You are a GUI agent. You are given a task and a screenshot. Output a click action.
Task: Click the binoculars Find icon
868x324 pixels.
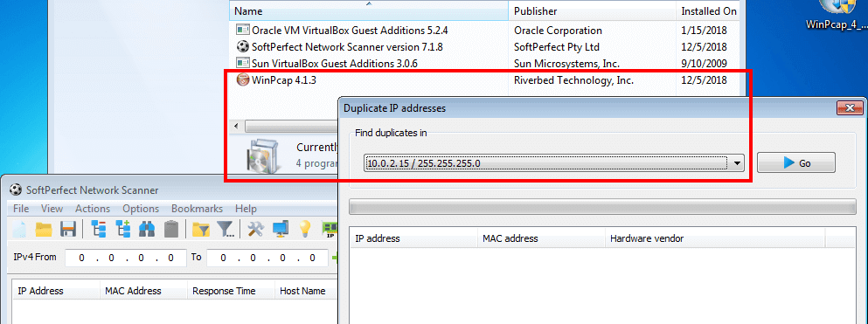point(147,229)
